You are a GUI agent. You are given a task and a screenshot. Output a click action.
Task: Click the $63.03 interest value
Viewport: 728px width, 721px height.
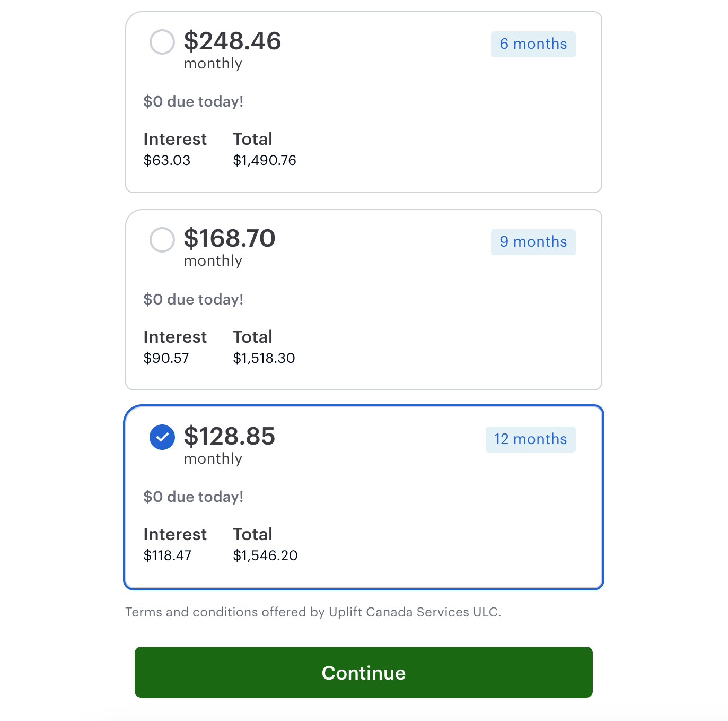[x=167, y=160]
